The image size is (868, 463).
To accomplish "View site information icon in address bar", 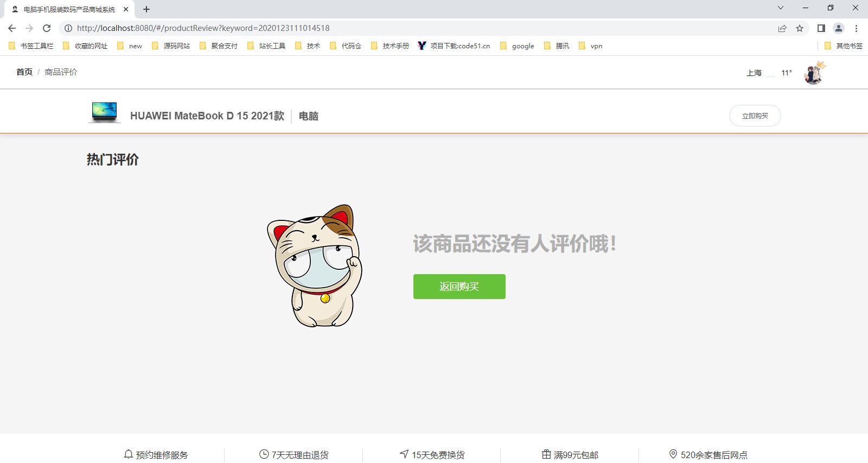I will pos(68,28).
